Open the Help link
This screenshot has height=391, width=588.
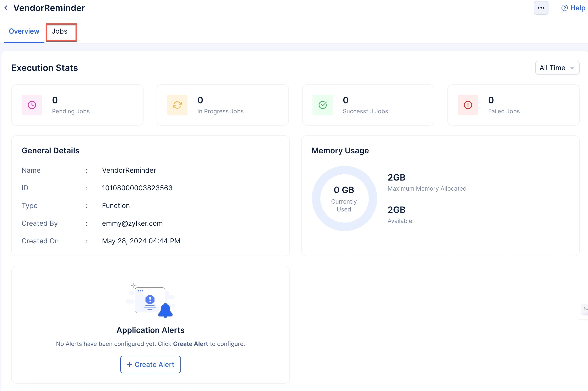point(577,8)
